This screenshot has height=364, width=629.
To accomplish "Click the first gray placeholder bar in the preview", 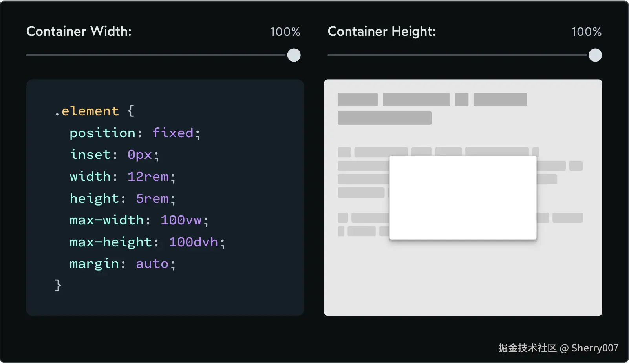I will coord(357,100).
